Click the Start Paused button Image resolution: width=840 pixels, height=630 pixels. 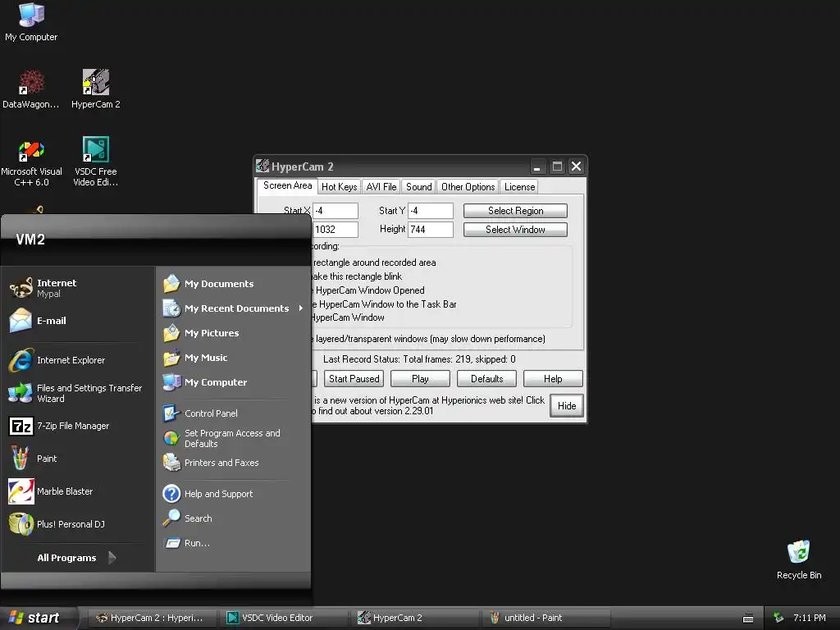click(354, 379)
